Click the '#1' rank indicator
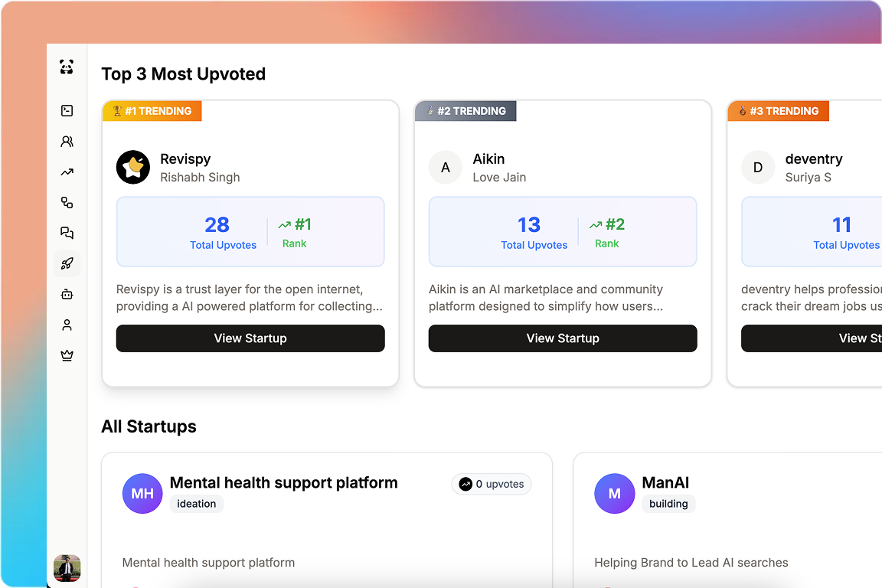This screenshot has height=588, width=882. coord(295,224)
